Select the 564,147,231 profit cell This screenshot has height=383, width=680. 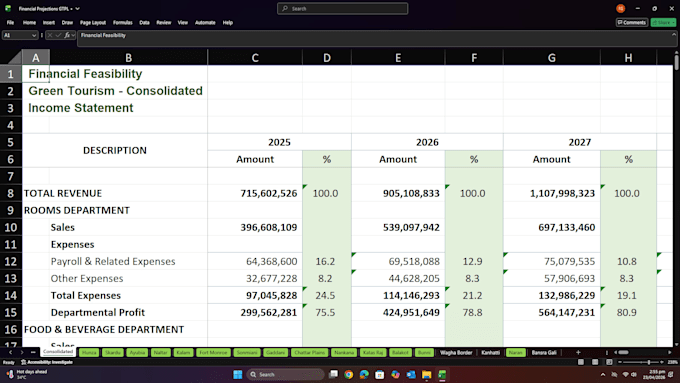pyautogui.click(x=552, y=312)
